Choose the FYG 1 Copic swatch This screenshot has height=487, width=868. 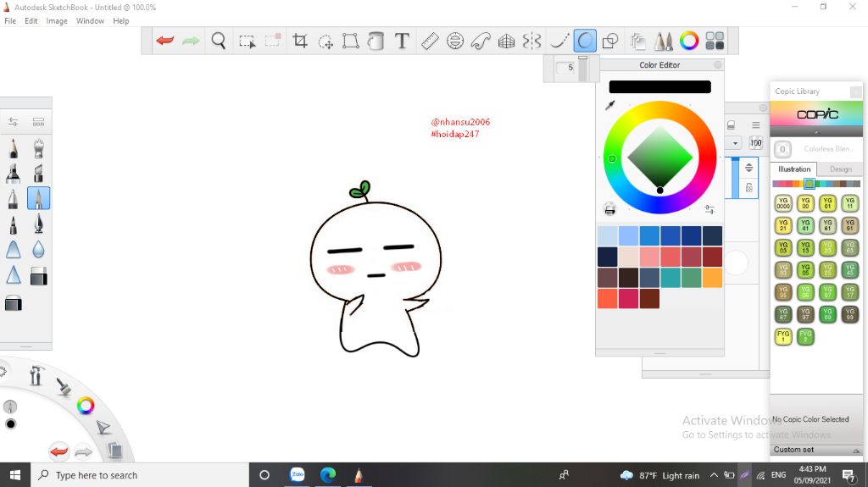pyautogui.click(x=782, y=336)
